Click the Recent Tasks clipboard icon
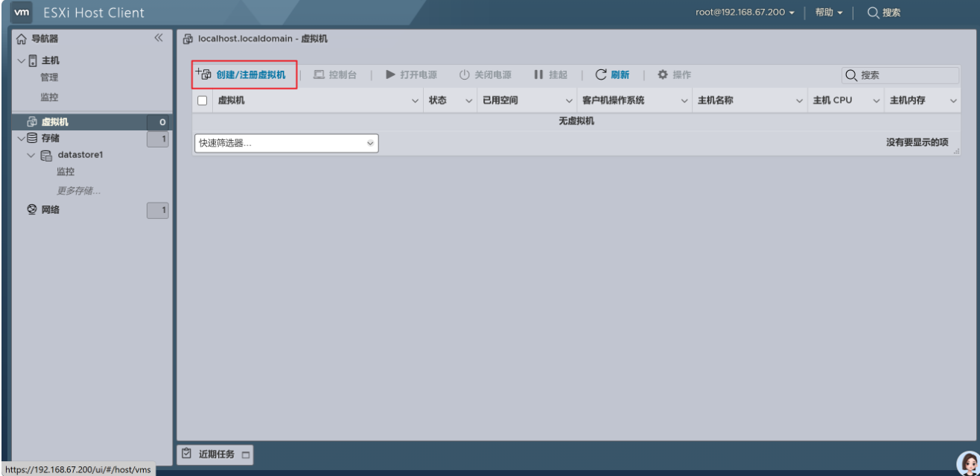Screen dimensions: 980x476 (x=188, y=454)
